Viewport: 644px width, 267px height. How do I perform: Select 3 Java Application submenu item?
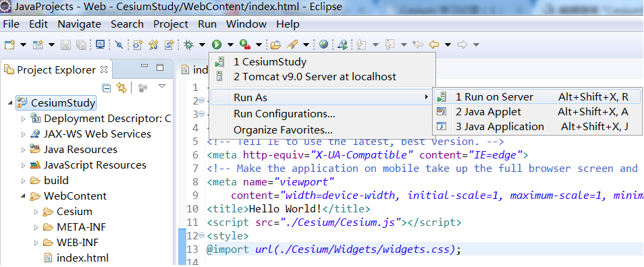pos(537,127)
